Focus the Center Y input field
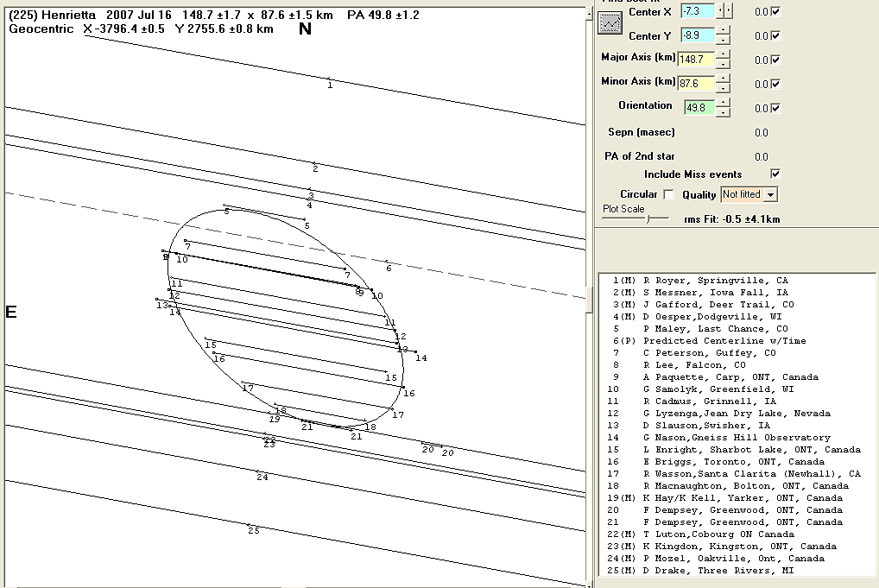Screen dimensions: 879x588 click(x=698, y=35)
